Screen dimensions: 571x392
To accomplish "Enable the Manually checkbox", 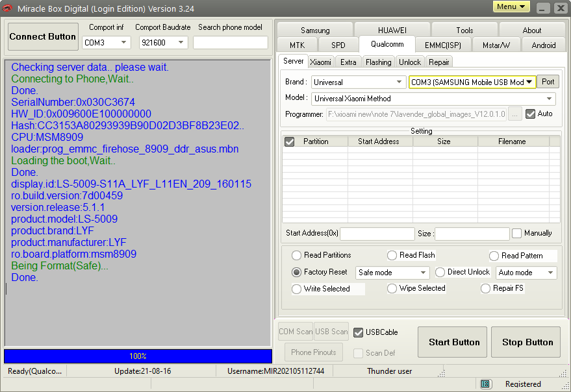I will point(516,233).
